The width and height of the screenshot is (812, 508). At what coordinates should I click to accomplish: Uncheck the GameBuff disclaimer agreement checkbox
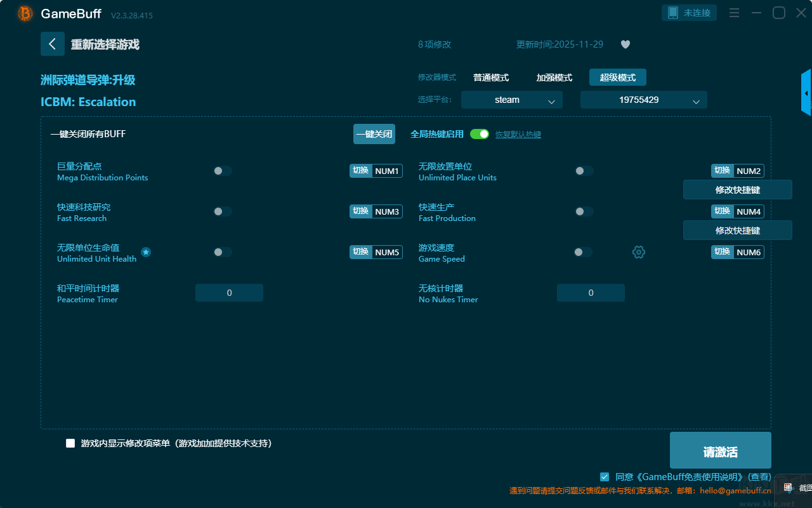(605, 476)
